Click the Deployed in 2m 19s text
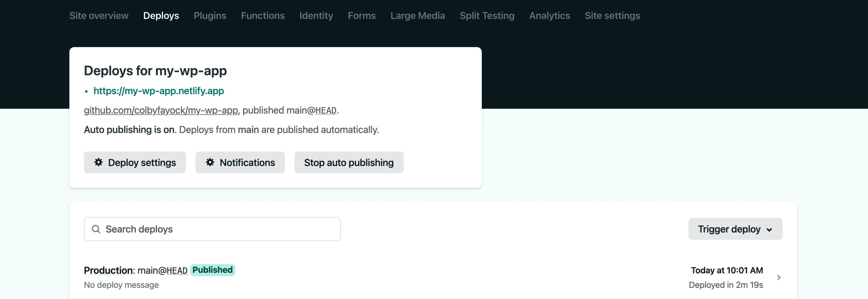 click(726, 285)
